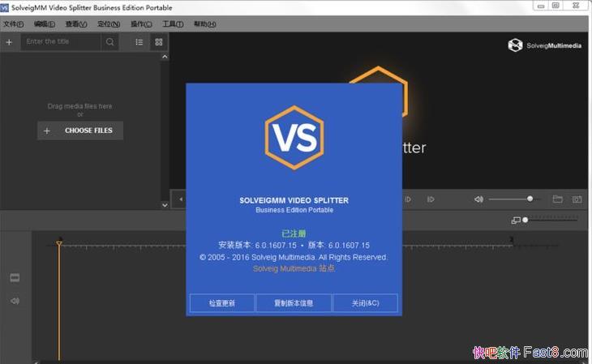Close the dialog with 关闭(&C)
Image resolution: width=592 pixels, height=364 pixels.
tap(366, 303)
